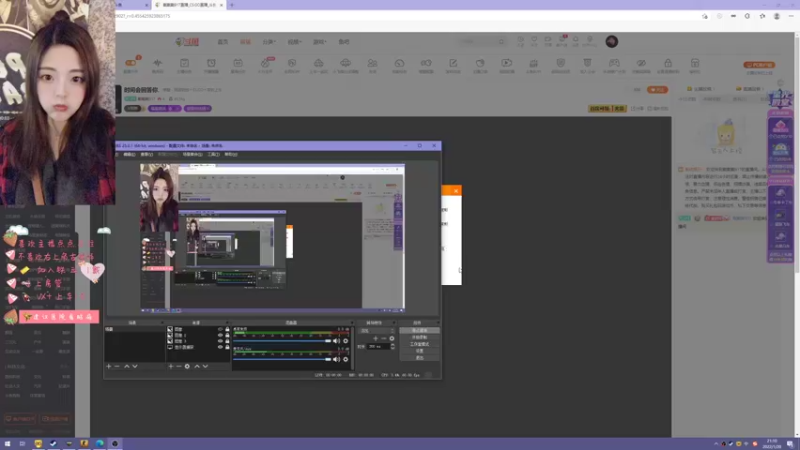Open desktop audio channel settings gear in mixer

(x=345, y=341)
